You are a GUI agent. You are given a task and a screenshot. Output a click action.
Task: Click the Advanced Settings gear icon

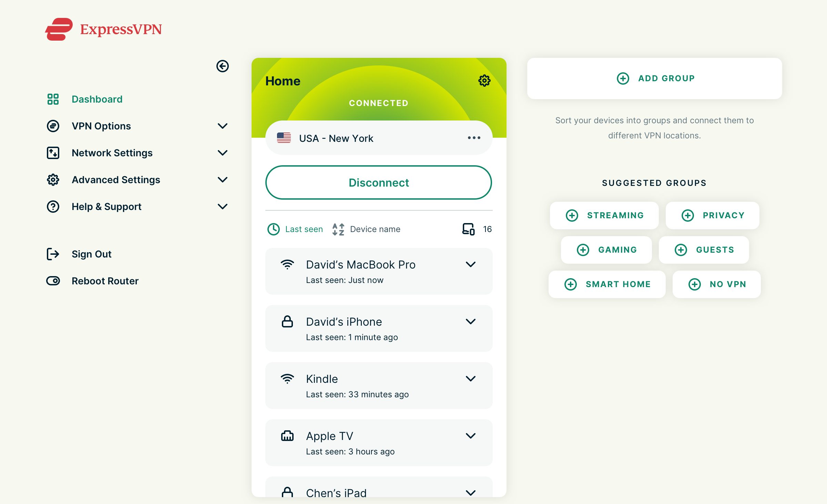tap(53, 179)
